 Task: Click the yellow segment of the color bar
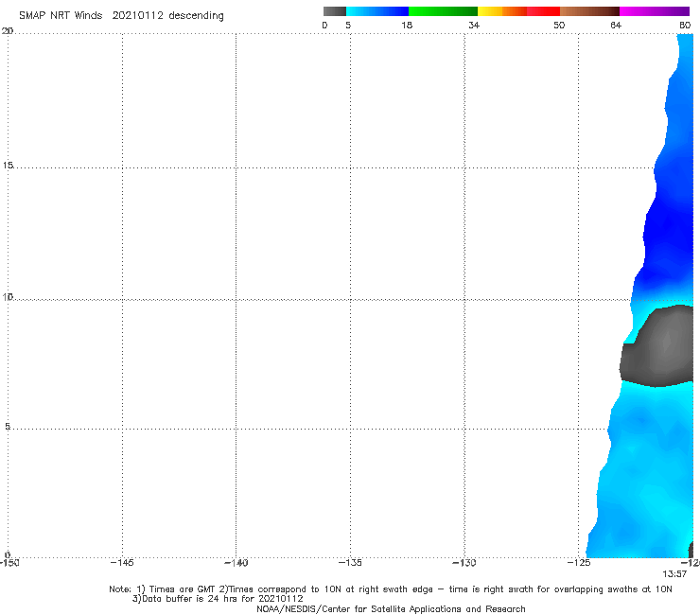(490, 11)
